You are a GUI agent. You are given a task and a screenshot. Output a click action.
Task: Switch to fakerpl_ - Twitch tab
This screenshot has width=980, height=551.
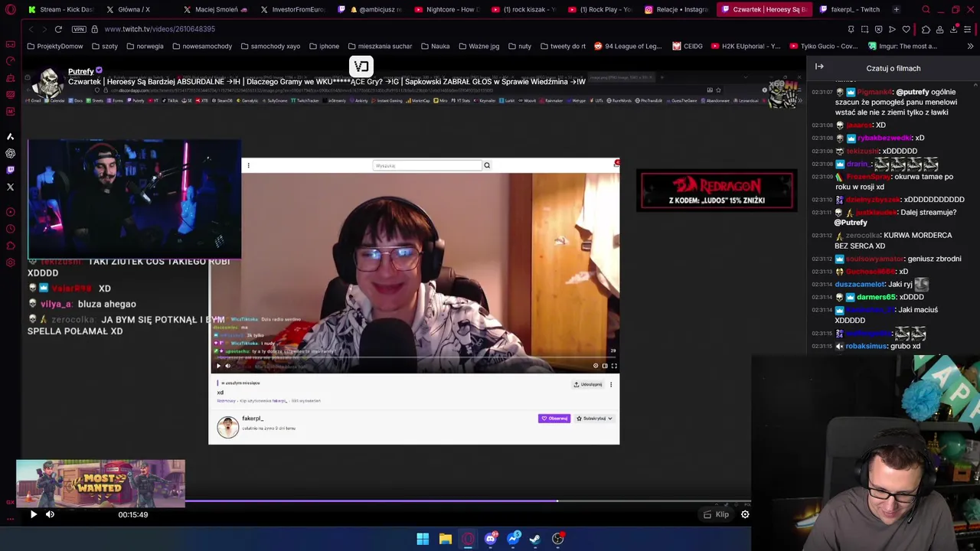click(848, 9)
